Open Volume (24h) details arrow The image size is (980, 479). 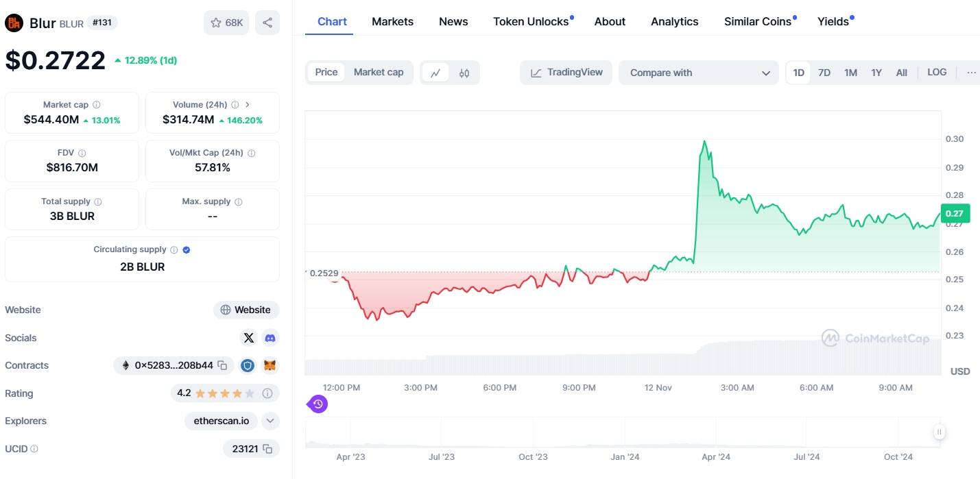(248, 105)
